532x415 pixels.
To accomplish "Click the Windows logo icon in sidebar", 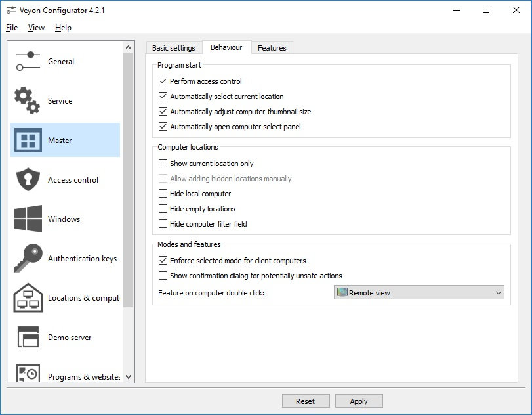I will tap(28, 219).
